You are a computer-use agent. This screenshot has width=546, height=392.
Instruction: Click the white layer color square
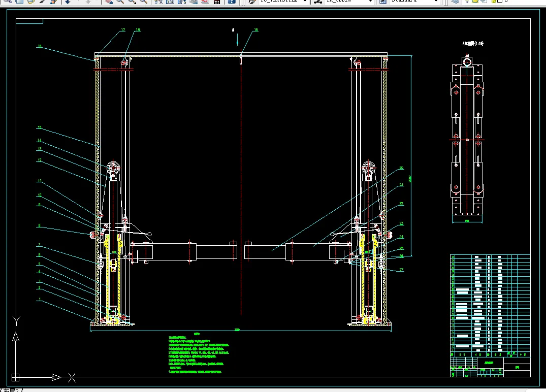pyautogui.click(x=499, y=2)
